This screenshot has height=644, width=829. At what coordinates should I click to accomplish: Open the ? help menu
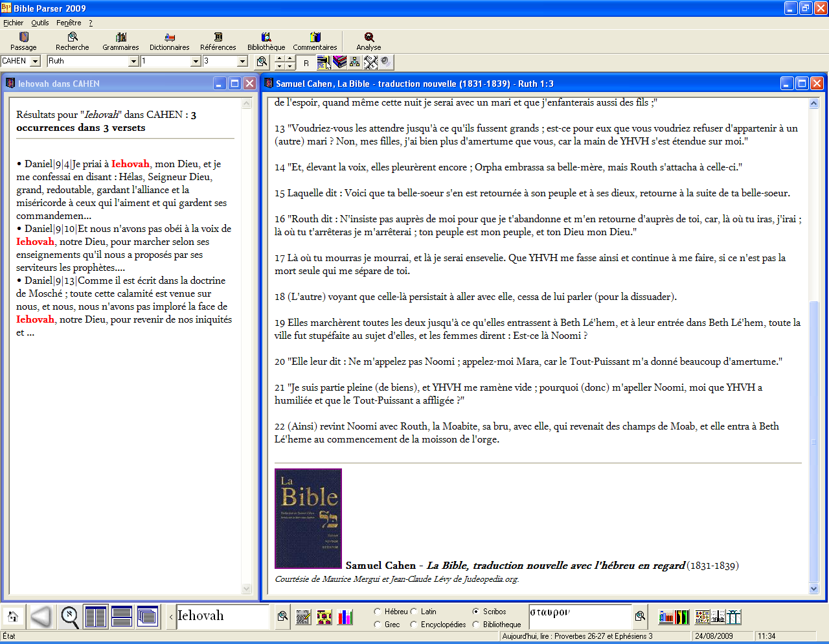point(91,23)
